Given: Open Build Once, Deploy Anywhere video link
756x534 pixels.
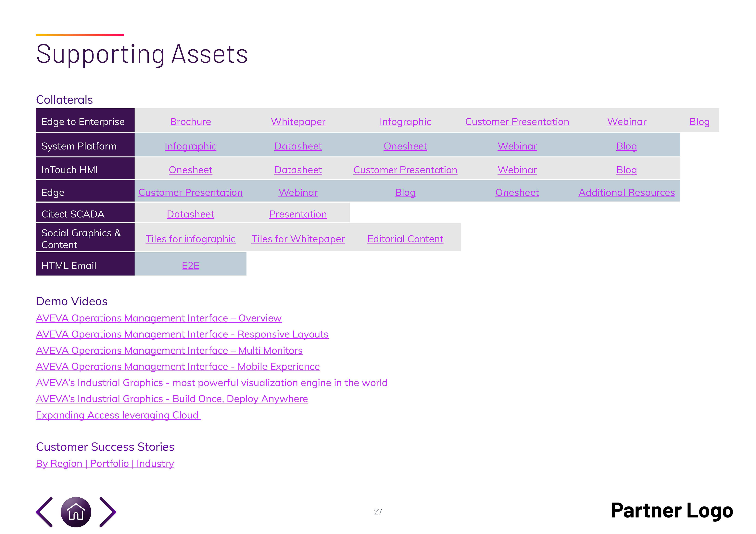Looking at the screenshot, I should (x=172, y=399).
